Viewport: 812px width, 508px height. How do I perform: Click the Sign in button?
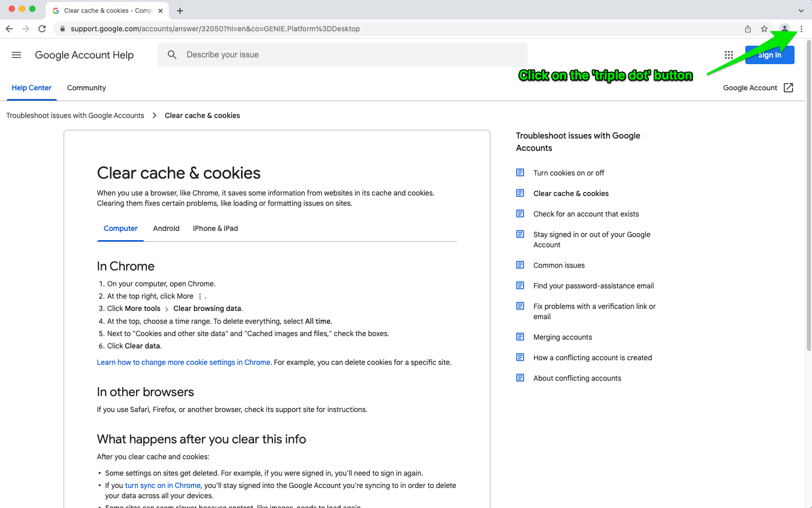click(x=769, y=55)
